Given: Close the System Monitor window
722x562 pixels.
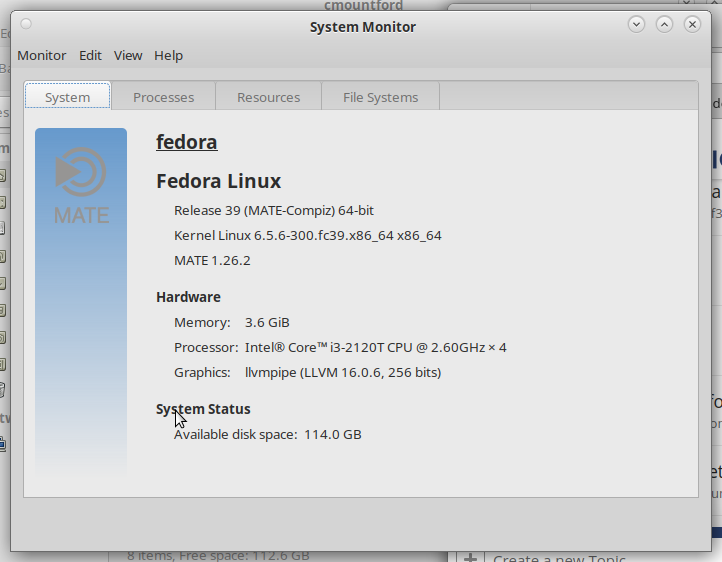Looking at the screenshot, I should point(692,24).
